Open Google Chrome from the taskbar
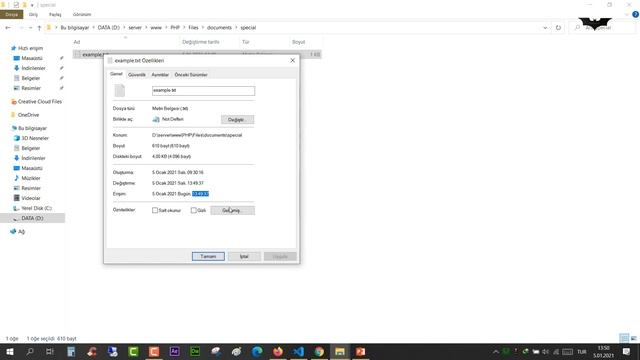Screen dimensions: 640x360 point(319,351)
